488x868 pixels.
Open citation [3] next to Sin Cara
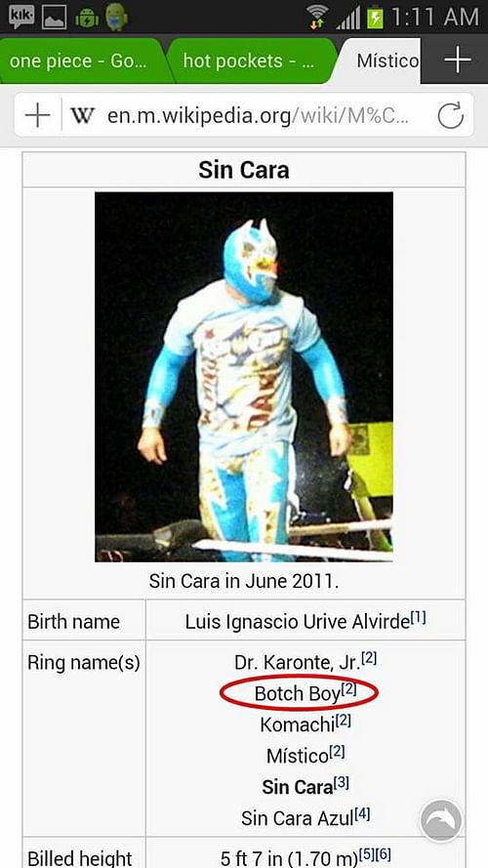pos(341,782)
